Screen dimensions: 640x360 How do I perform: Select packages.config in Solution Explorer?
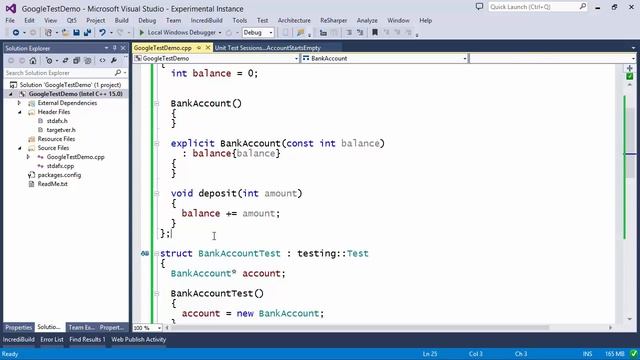point(59,175)
